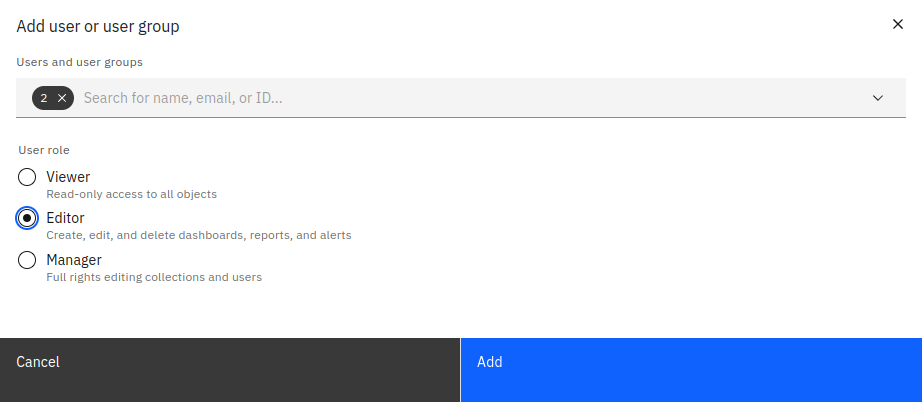This screenshot has width=922, height=402.
Task: Click the 'Users and user groups' field label
Action: coord(80,62)
